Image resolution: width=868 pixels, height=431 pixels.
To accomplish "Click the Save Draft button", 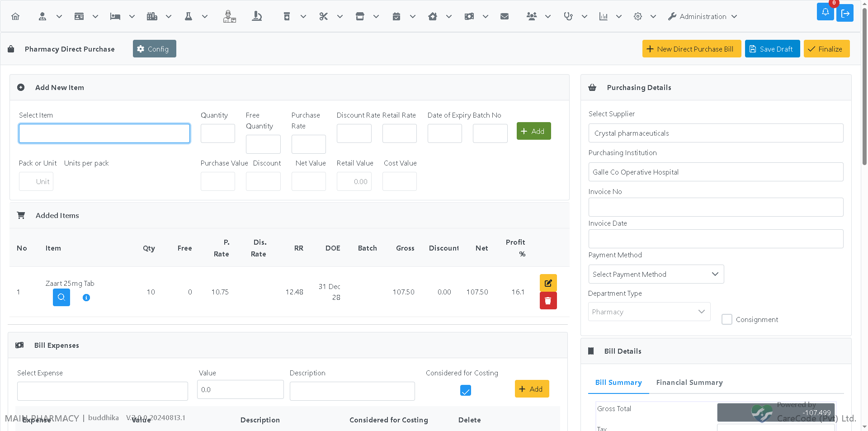I will click(772, 49).
